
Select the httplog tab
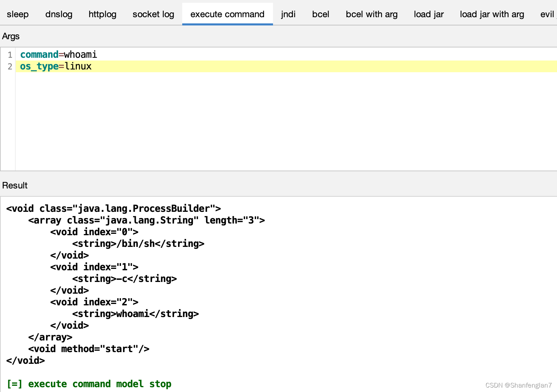pyautogui.click(x=102, y=14)
